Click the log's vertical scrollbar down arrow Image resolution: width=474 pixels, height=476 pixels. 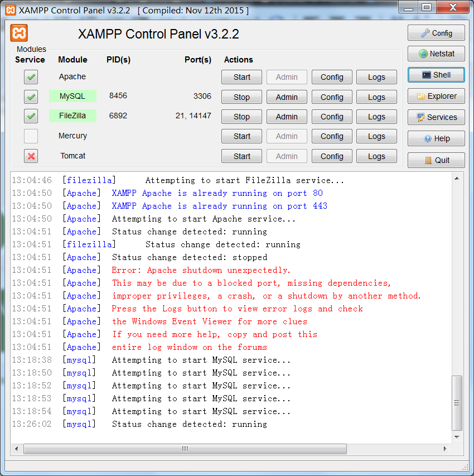457,437
